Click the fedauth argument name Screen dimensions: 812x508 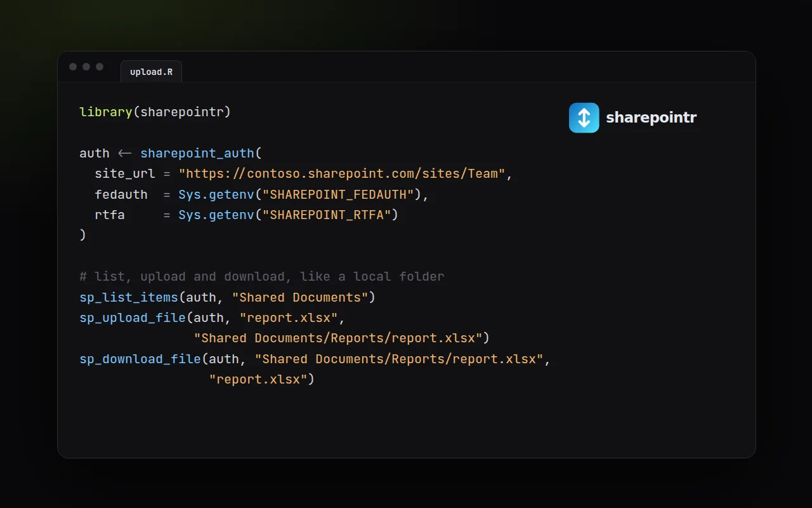coord(121,194)
